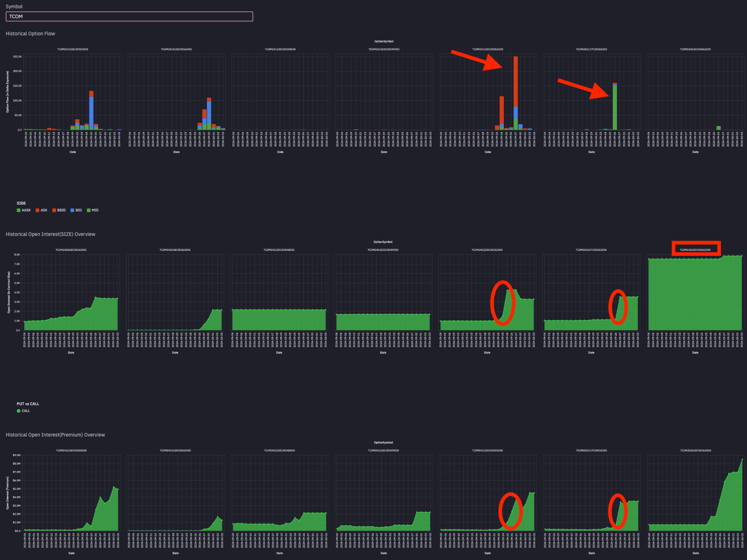Open the TCOM241220C00055000 open interest size chart
Screen dimensions: 747x560
click(487, 293)
